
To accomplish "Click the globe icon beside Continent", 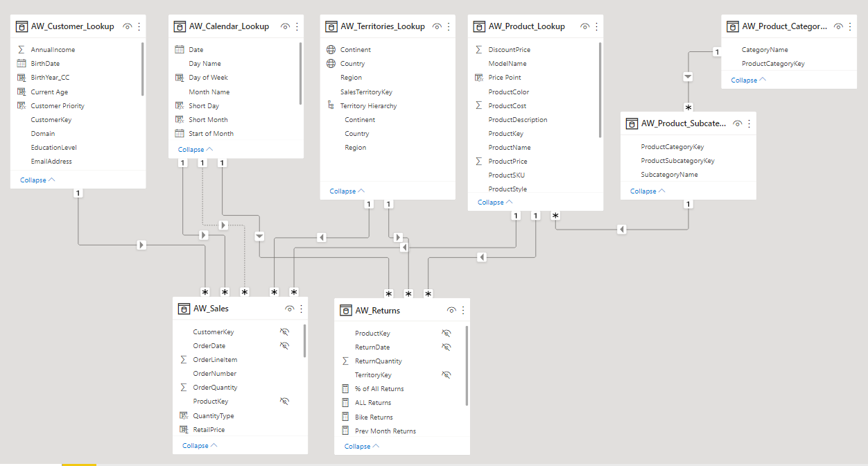I will click(x=332, y=49).
